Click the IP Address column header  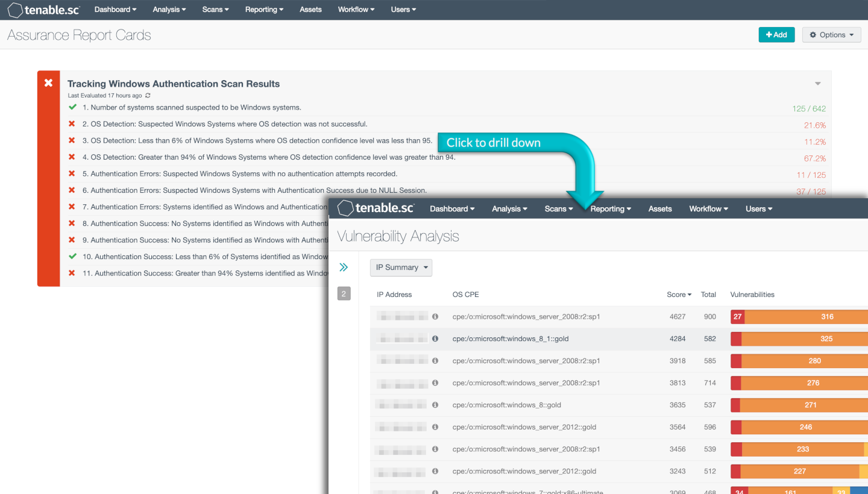(394, 295)
